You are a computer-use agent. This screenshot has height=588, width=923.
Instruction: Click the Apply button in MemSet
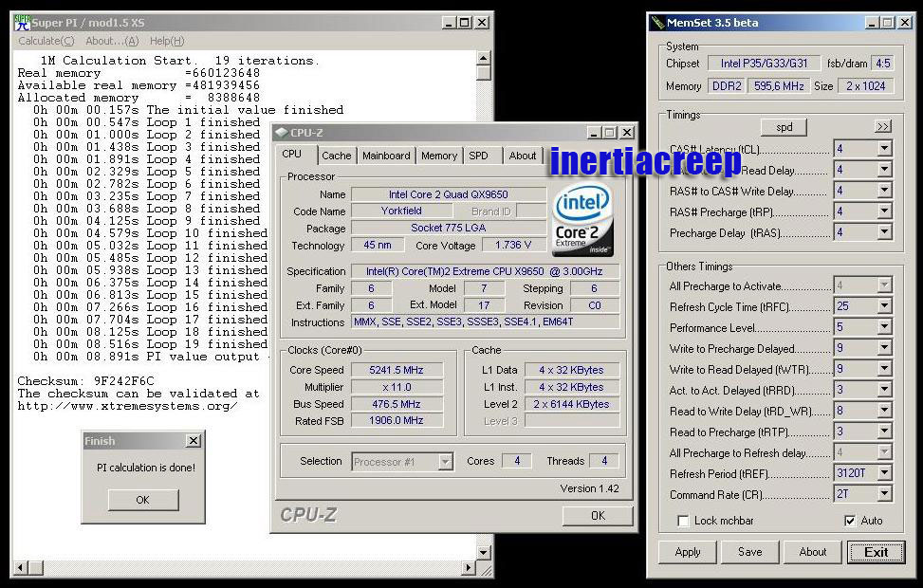click(688, 552)
